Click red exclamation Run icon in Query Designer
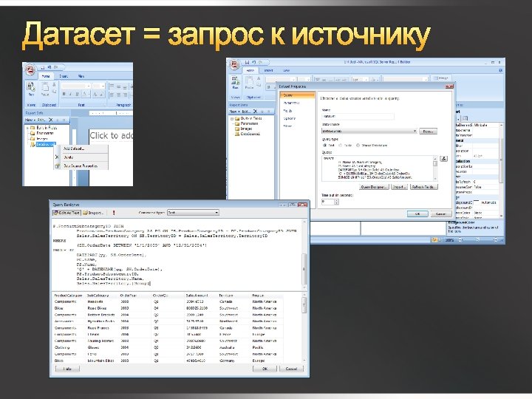Image resolution: width=532 pixels, height=399 pixels. point(114,212)
